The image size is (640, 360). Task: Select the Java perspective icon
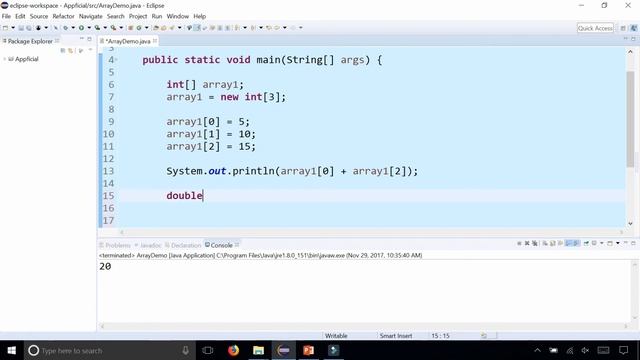[633, 28]
